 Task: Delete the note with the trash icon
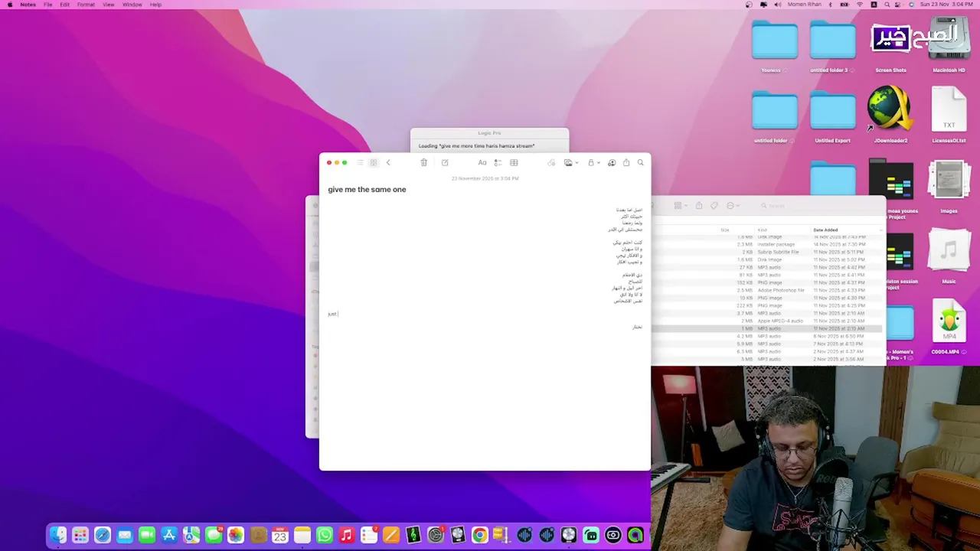(x=423, y=162)
